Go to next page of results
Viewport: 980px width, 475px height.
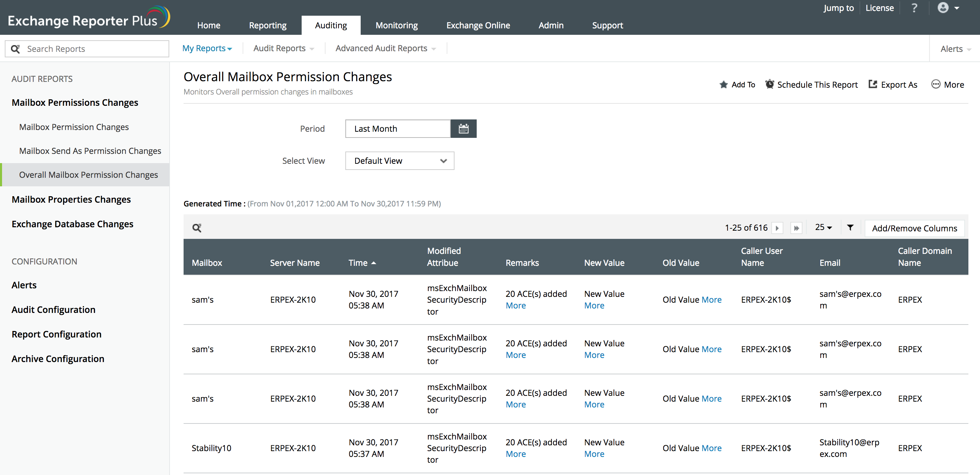(777, 228)
